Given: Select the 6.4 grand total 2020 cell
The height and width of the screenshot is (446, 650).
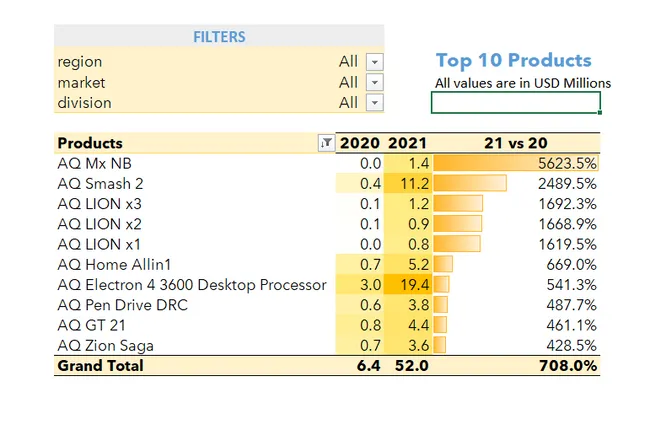Looking at the screenshot, I should click(360, 366).
